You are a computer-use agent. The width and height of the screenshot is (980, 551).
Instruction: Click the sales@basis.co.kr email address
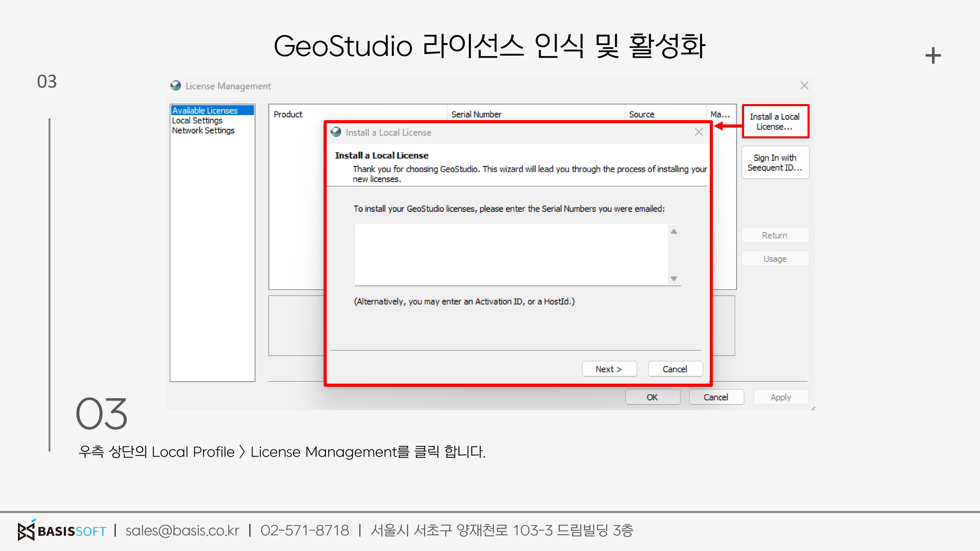click(182, 530)
